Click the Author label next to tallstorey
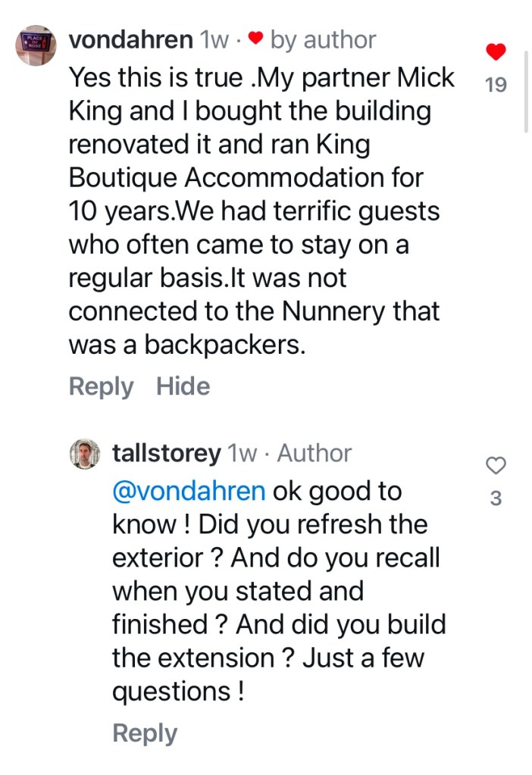This screenshot has height=775, width=532. pyautogui.click(x=315, y=454)
